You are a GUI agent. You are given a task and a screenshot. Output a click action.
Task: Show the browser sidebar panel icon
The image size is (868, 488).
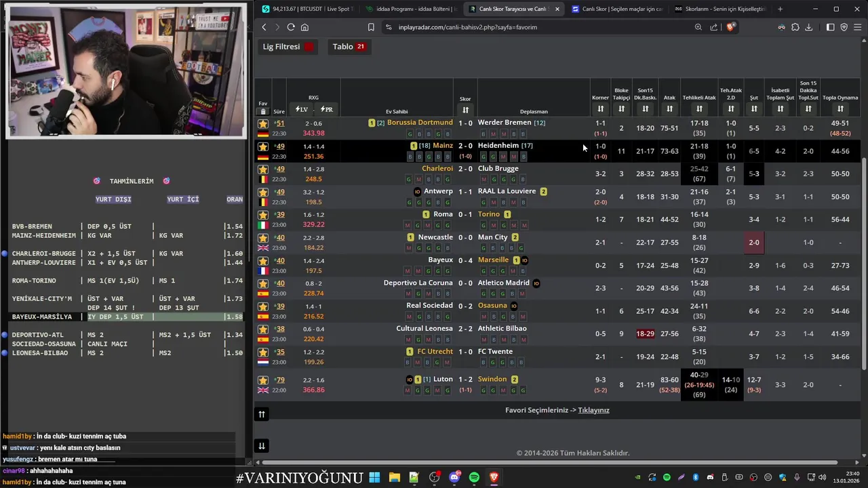831,27
